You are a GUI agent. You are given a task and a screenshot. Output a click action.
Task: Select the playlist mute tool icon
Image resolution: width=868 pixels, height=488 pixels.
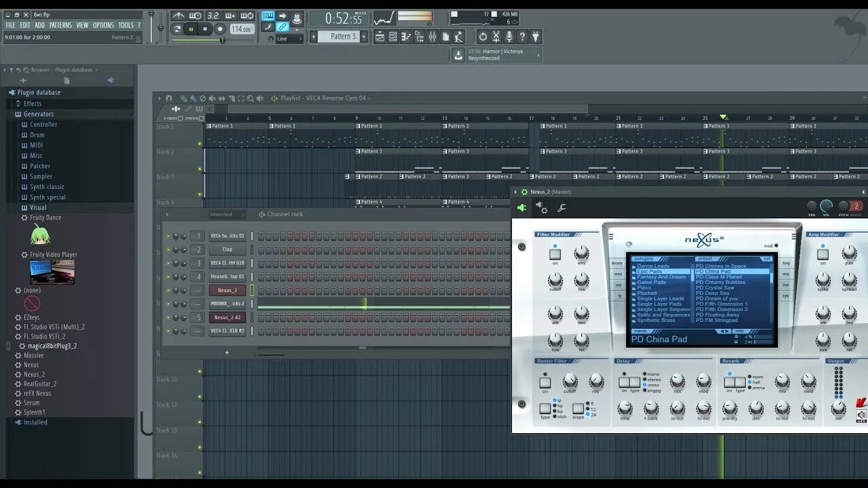[212, 98]
